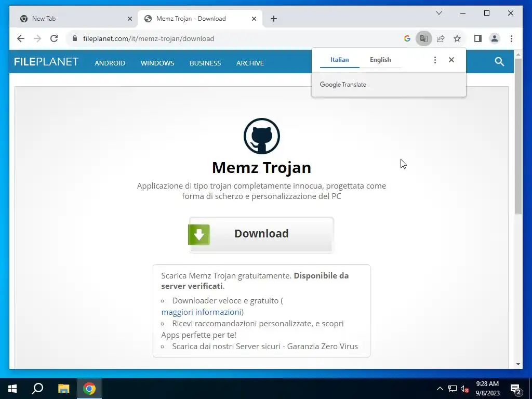Open translate popup options menu
Viewport: 532px width, 399px height.
point(435,60)
